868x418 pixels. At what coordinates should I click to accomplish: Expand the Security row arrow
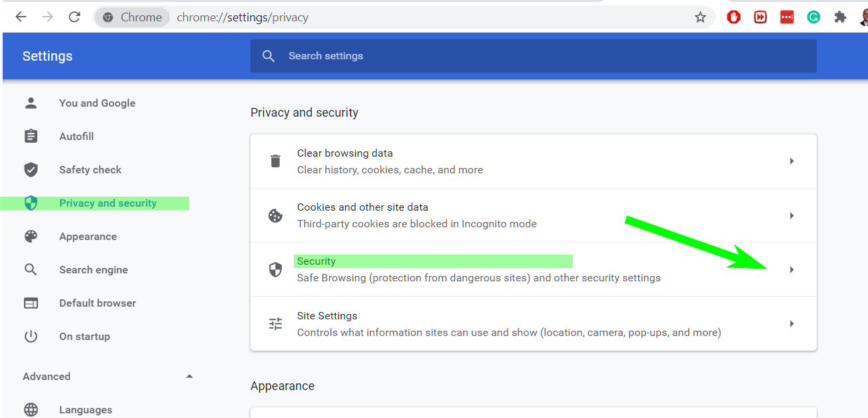click(x=791, y=270)
